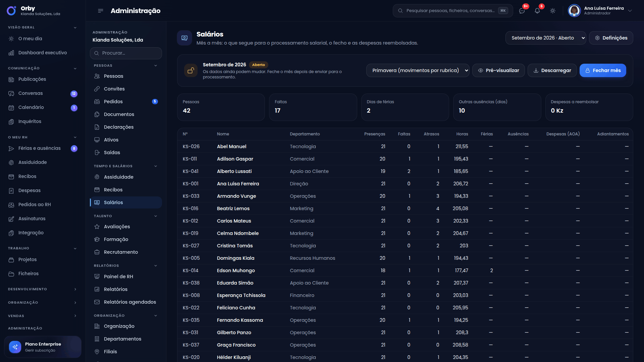Select employee row Edson Muhongo
Image resolution: width=644 pixels, height=362 pixels.
click(x=405, y=270)
